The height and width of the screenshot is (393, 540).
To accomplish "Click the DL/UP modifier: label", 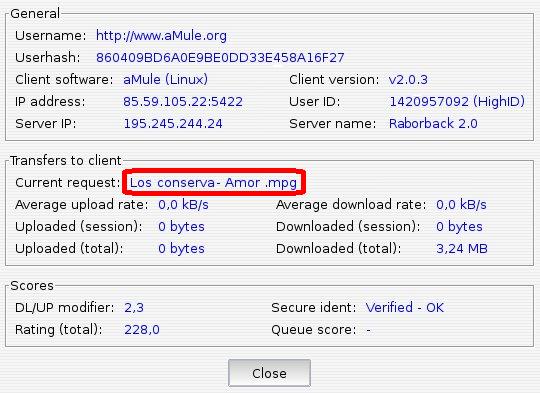I will tap(64, 308).
